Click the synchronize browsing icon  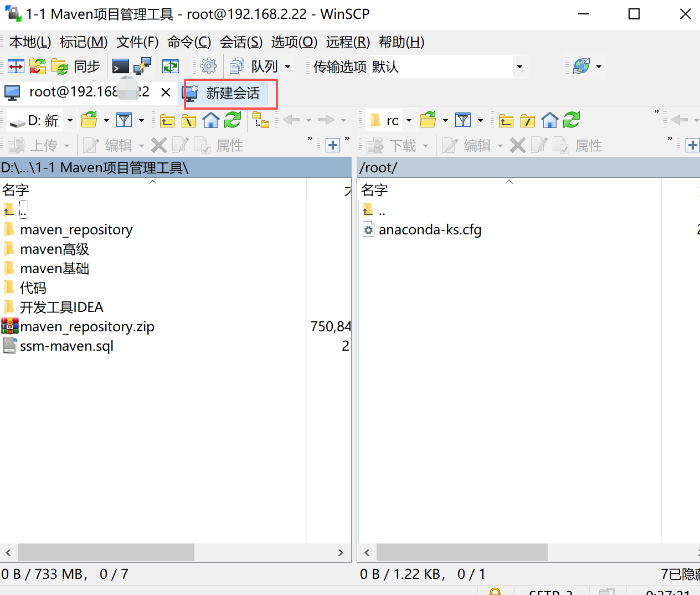(x=171, y=66)
